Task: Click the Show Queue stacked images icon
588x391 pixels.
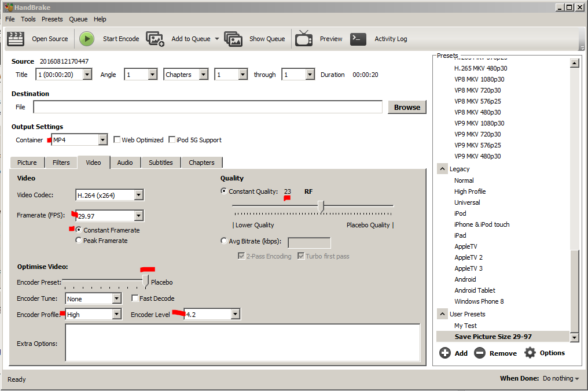Action: point(233,39)
